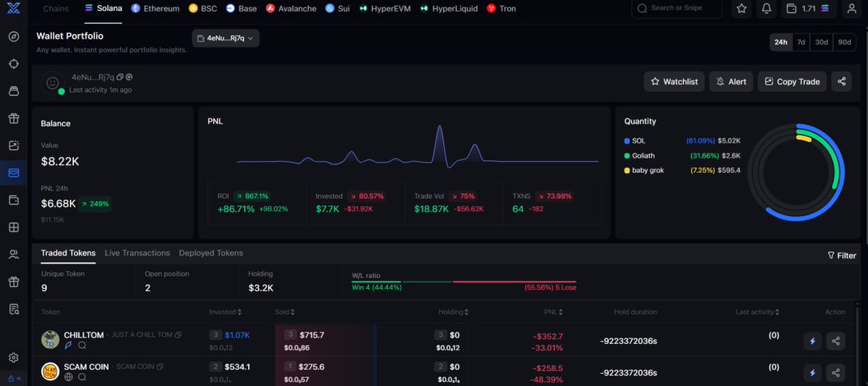Click the globe icon under SCAM COIN

[x=69, y=377]
